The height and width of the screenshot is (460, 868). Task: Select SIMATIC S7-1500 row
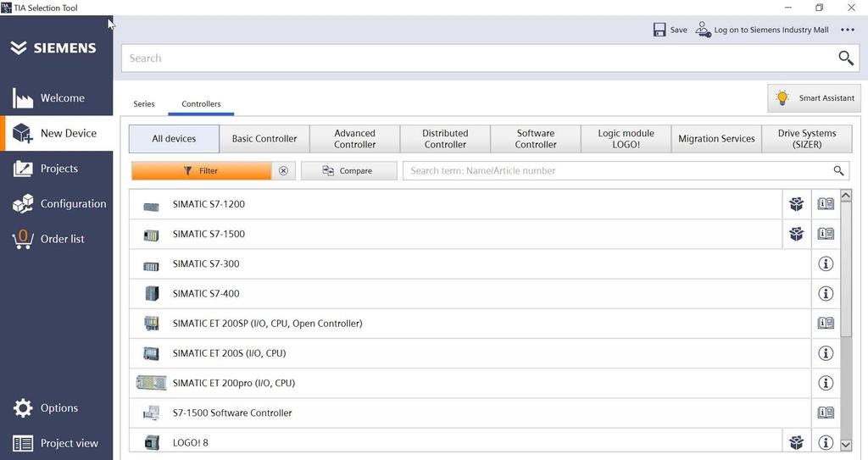pyautogui.click(x=455, y=234)
